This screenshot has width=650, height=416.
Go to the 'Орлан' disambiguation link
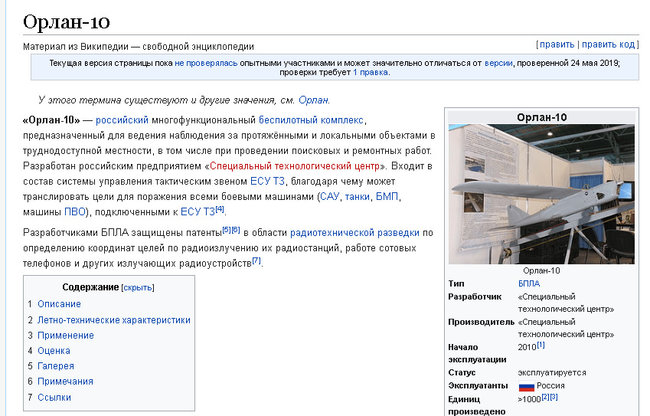click(313, 100)
